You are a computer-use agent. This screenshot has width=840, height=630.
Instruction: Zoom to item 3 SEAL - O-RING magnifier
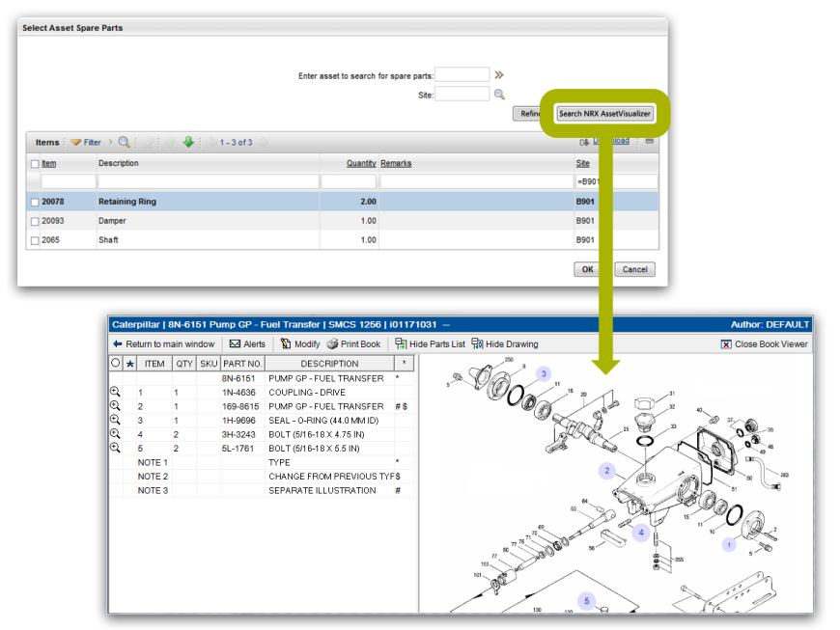click(115, 420)
